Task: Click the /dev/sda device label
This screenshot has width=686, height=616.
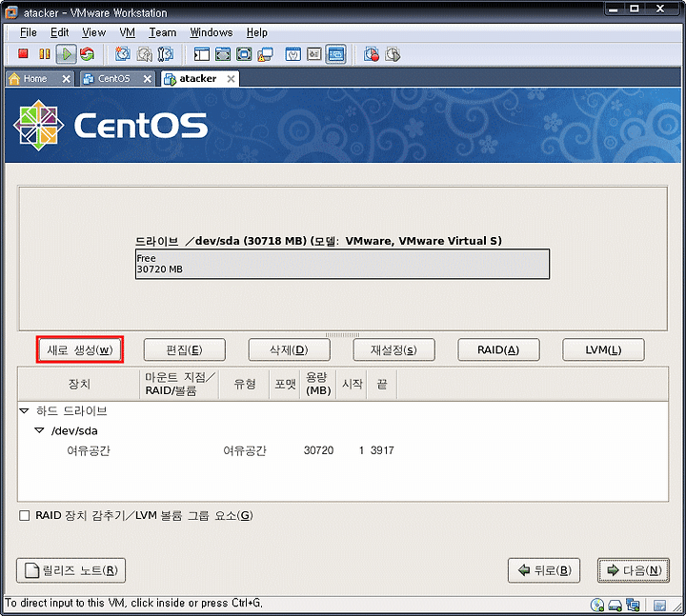Action: coord(74,431)
